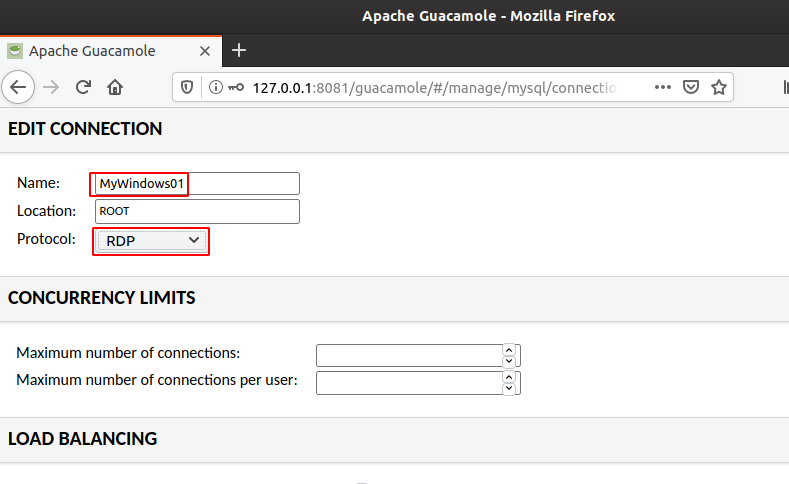The width and height of the screenshot is (789, 484).
Task: Close the Apache Guacamole tab
Action: 205,51
